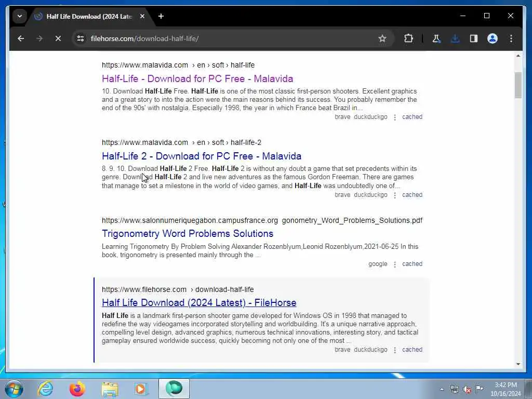The width and height of the screenshot is (532, 399).
Task: Open options dots for Trigonometry result
Action: (x=395, y=264)
